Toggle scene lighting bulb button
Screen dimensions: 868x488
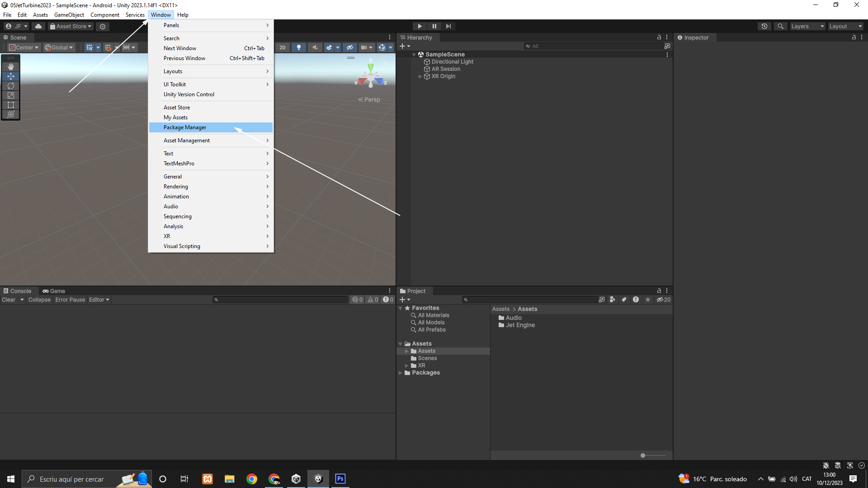pos(298,47)
